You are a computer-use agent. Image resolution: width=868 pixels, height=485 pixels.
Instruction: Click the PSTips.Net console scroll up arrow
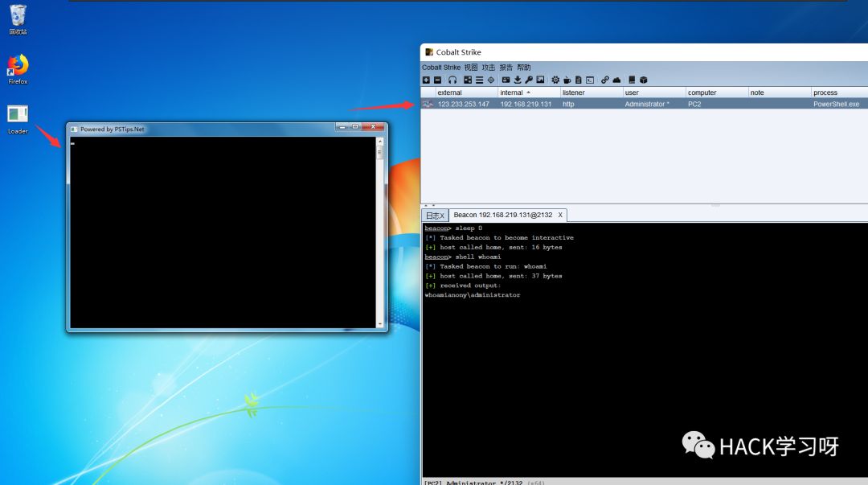[379, 142]
